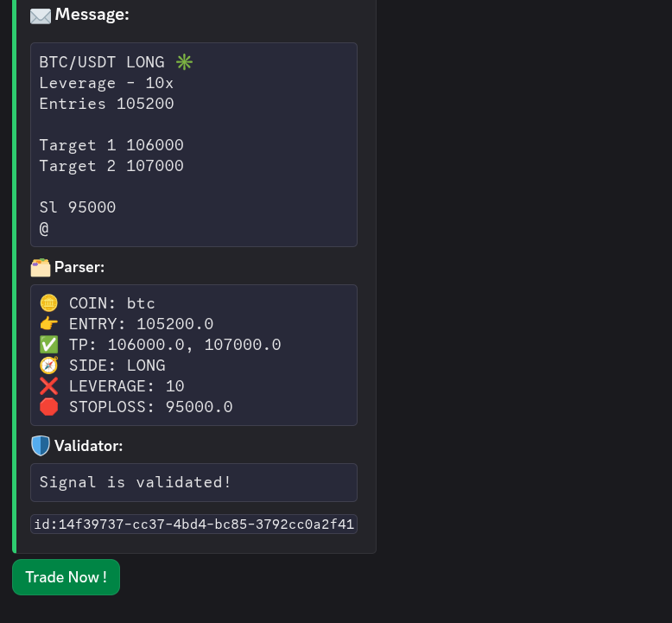Click the red stop sign by STOPLOSS
672x623 pixels.
pos(49,407)
